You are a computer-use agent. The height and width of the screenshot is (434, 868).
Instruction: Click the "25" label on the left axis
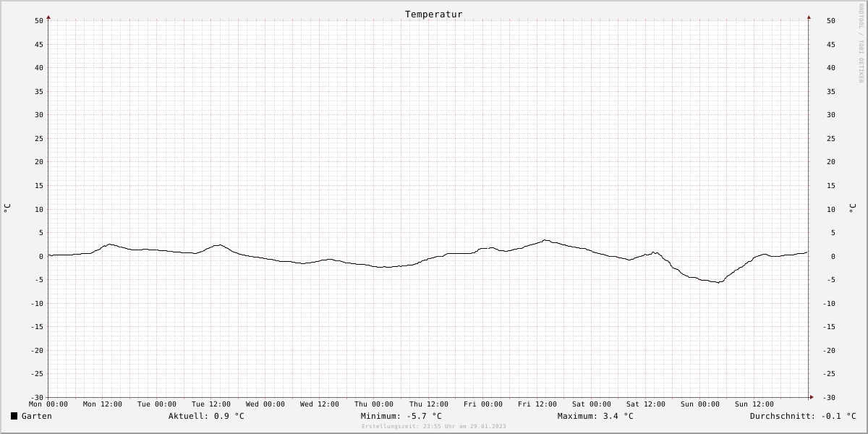39,139
